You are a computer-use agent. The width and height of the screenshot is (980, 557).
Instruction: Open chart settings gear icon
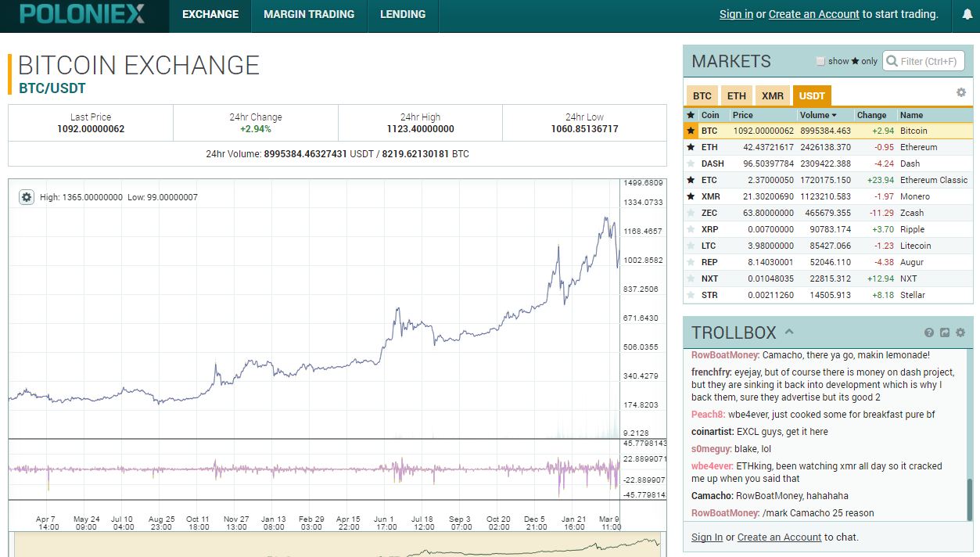27,197
